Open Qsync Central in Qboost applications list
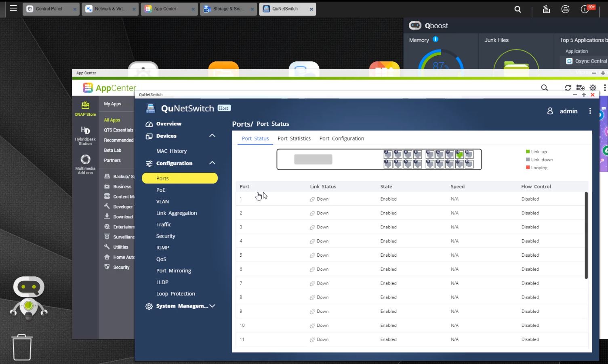 point(586,61)
